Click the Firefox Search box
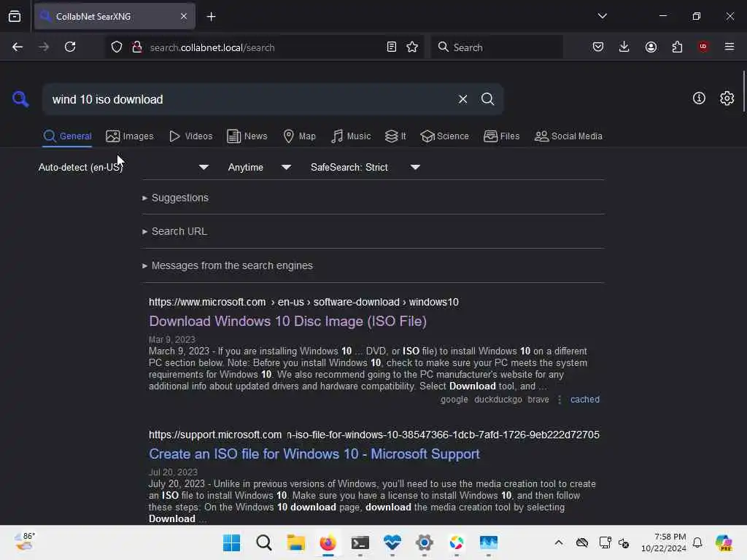 [497, 47]
